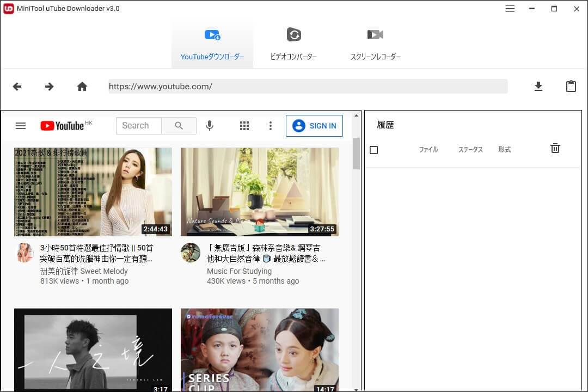Click the scrollbar down arrow
This screenshot has height=392, width=588.
(x=356, y=389)
